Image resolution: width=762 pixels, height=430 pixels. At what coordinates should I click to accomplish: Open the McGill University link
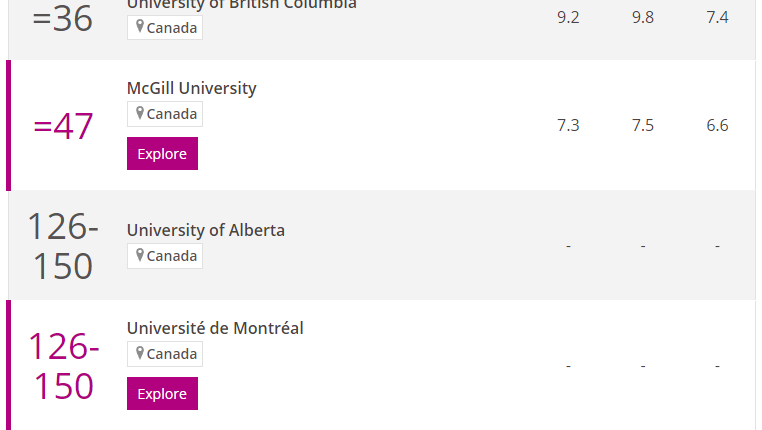(x=191, y=88)
